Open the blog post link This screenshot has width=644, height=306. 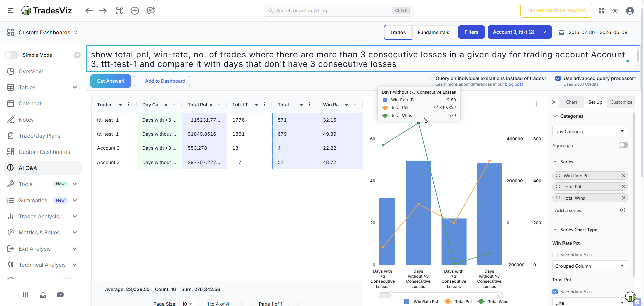point(514,84)
